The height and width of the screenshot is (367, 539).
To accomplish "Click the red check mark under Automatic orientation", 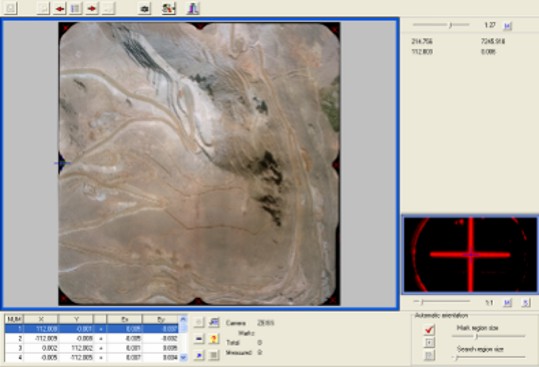I will click(429, 330).
